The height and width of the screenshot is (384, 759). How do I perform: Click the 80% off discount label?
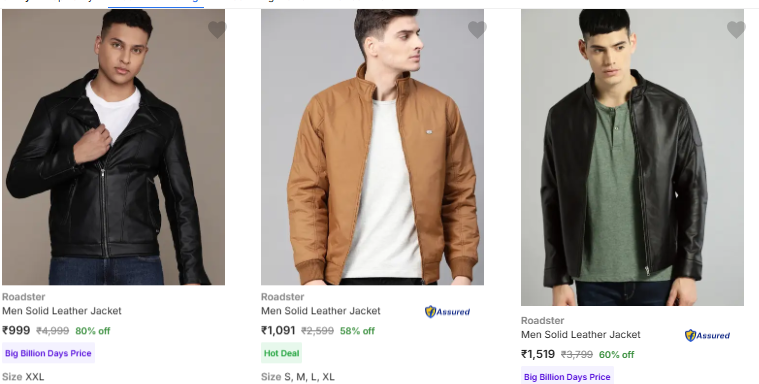(92, 331)
